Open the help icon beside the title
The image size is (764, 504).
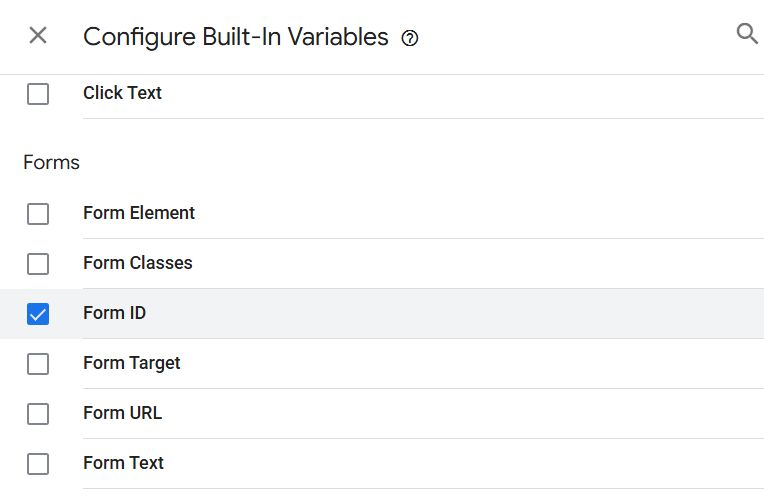click(x=409, y=38)
